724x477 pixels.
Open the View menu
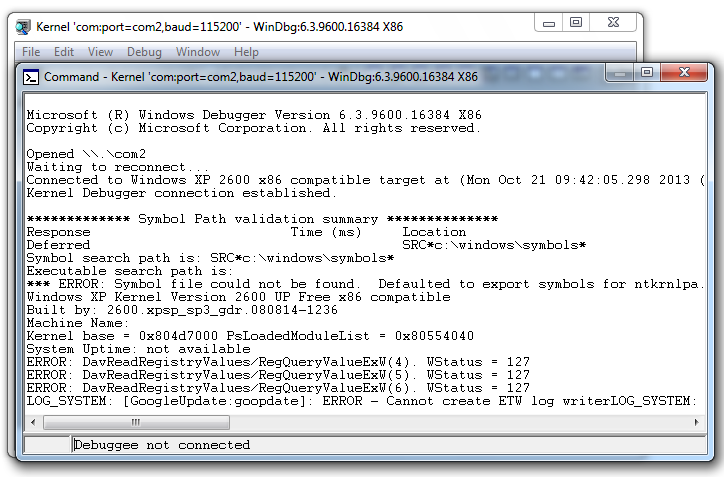click(100, 52)
